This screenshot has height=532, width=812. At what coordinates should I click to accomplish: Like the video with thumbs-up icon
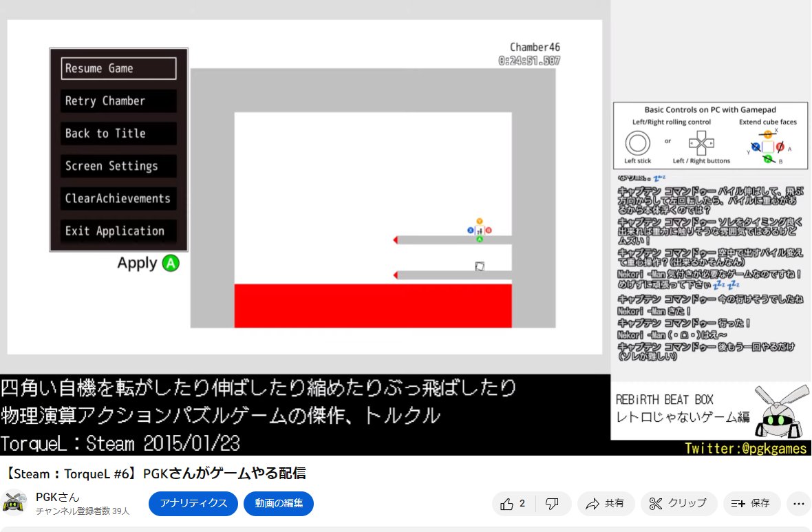tap(513, 504)
